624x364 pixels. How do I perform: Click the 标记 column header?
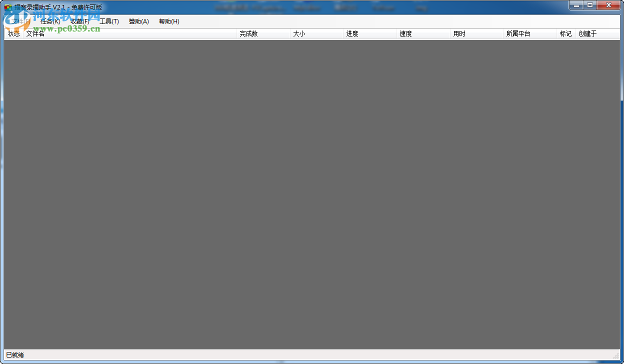(x=565, y=33)
